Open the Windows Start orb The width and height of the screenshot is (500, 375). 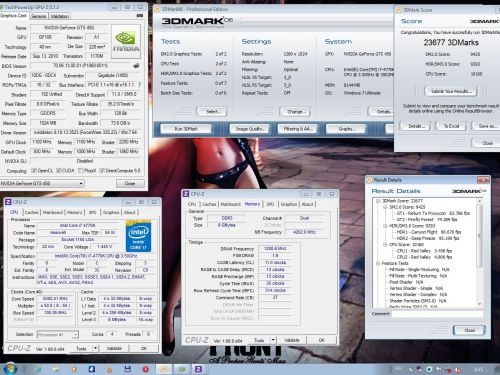pyautogui.click(x=10, y=369)
